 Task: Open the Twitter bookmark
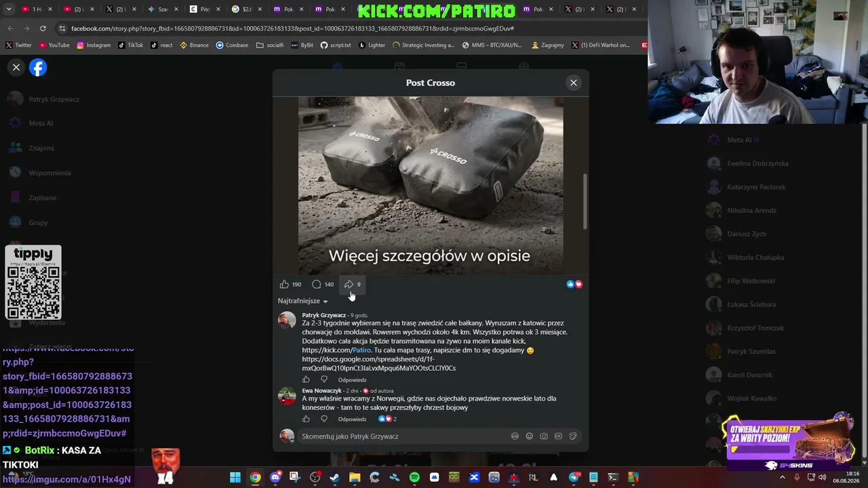pyautogui.click(x=18, y=45)
